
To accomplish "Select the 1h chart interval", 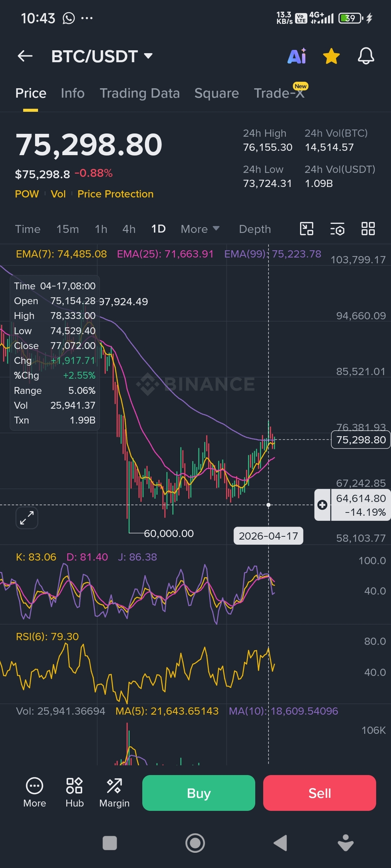I will click(x=101, y=229).
